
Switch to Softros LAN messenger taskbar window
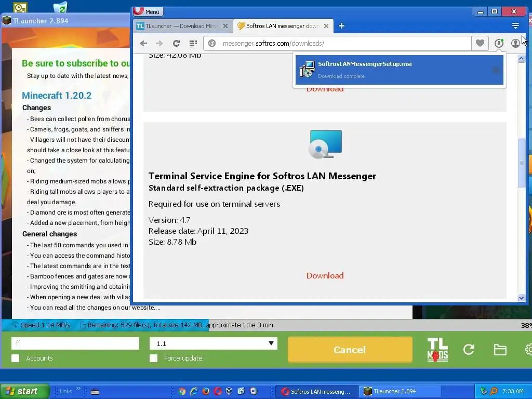point(316,391)
